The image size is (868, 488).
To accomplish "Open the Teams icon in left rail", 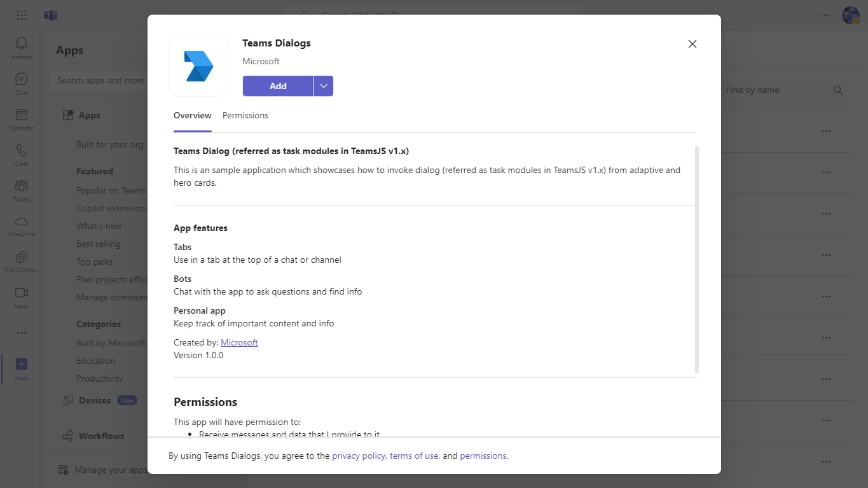I will [22, 190].
